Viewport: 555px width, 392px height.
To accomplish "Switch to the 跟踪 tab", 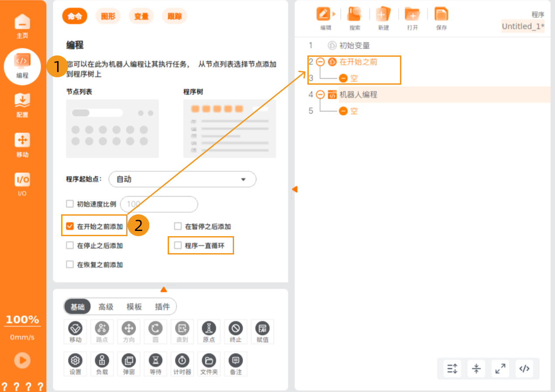I will point(175,17).
